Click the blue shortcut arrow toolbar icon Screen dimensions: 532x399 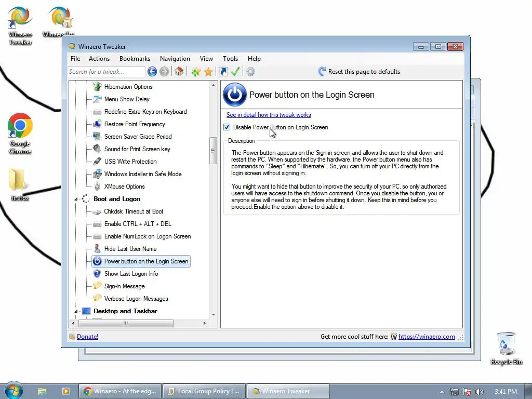coord(223,72)
